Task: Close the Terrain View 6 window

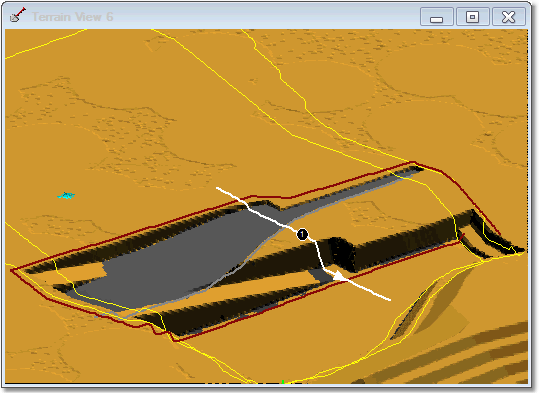Action: (x=508, y=17)
